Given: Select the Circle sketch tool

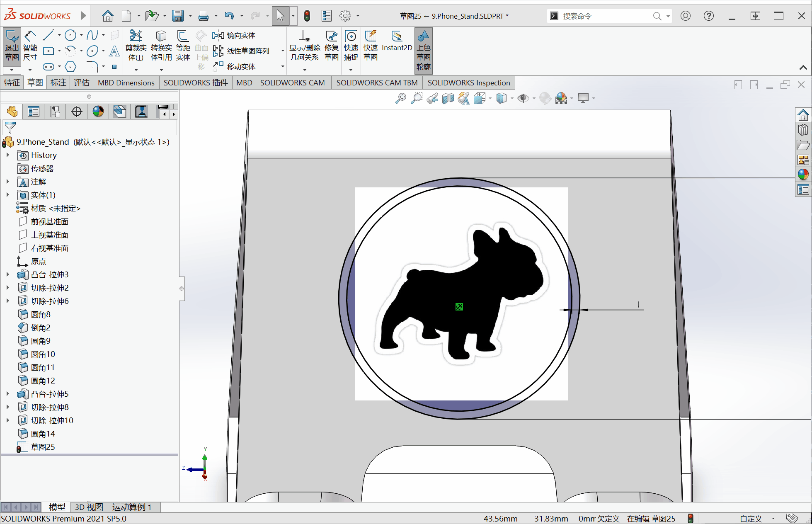Looking at the screenshot, I should point(70,35).
